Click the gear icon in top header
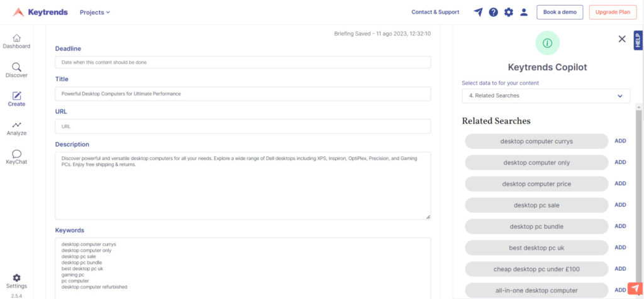This screenshot has width=644, height=299. [x=509, y=12]
